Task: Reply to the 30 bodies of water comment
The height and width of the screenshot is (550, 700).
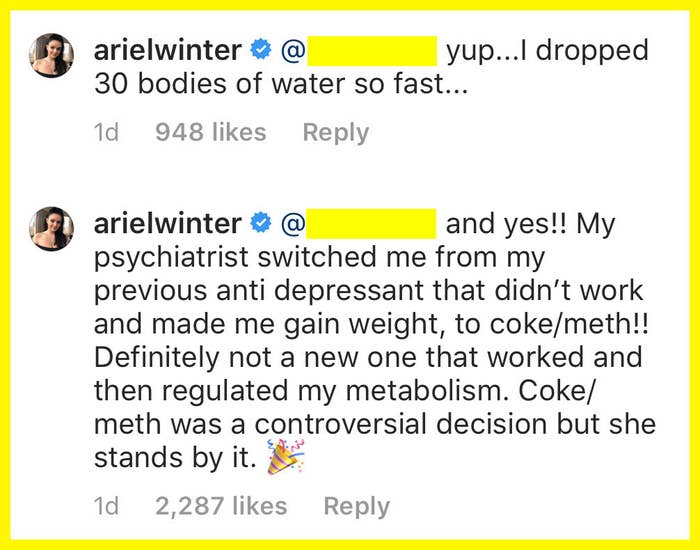Action: pos(336,133)
